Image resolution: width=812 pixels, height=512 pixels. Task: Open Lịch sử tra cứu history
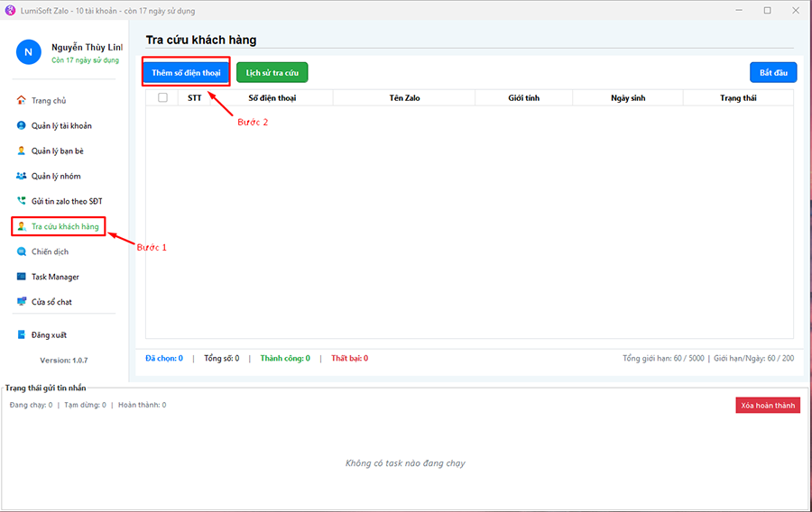(x=272, y=72)
